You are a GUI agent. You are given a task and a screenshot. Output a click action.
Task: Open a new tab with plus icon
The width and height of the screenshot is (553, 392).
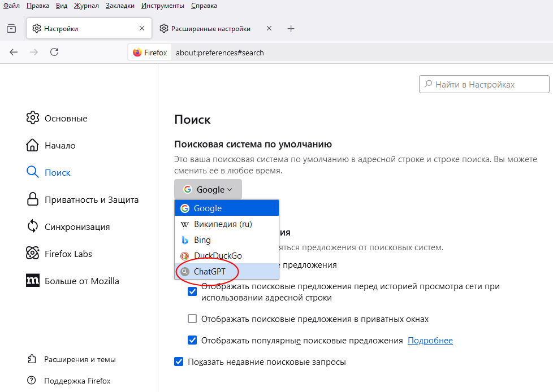291,29
